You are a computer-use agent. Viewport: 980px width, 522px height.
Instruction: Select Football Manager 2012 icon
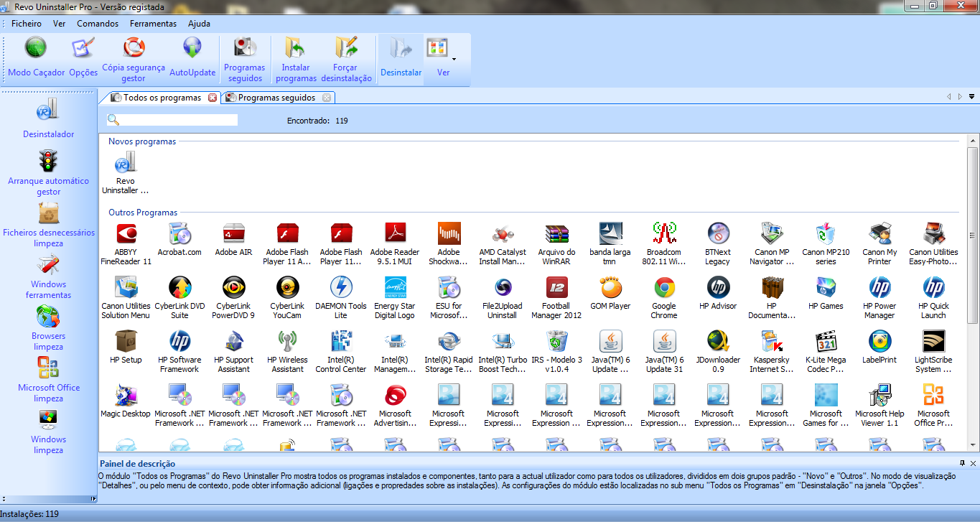[556, 298]
